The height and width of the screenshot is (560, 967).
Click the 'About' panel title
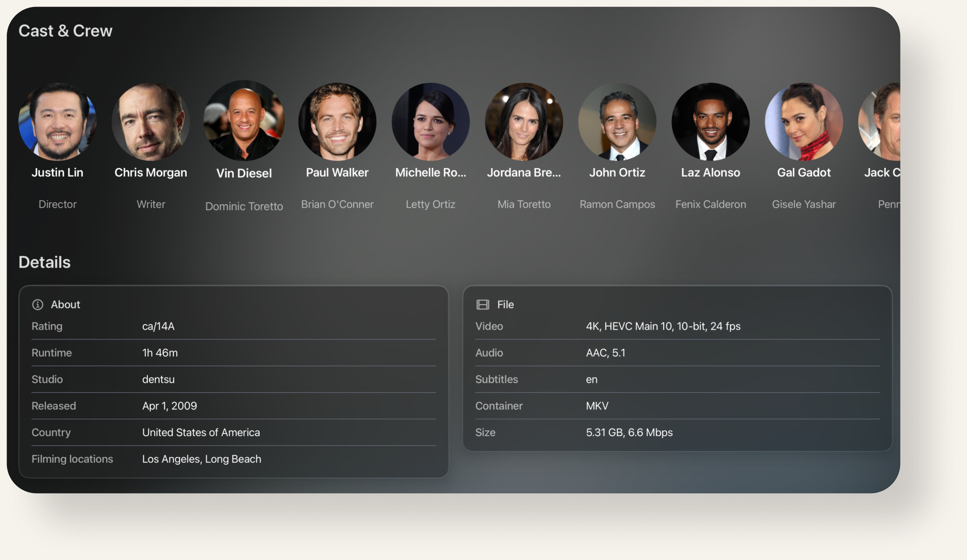[66, 305]
